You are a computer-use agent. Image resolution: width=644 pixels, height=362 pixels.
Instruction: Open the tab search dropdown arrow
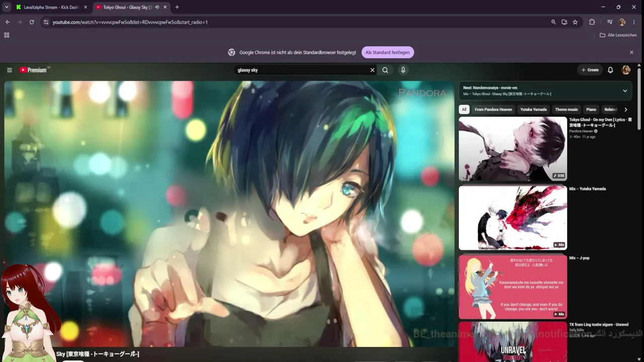coord(7,7)
